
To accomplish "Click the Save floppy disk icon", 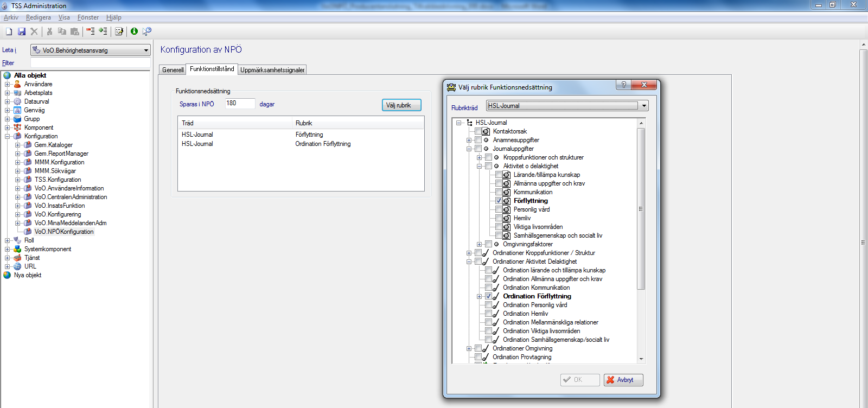I will point(22,31).
